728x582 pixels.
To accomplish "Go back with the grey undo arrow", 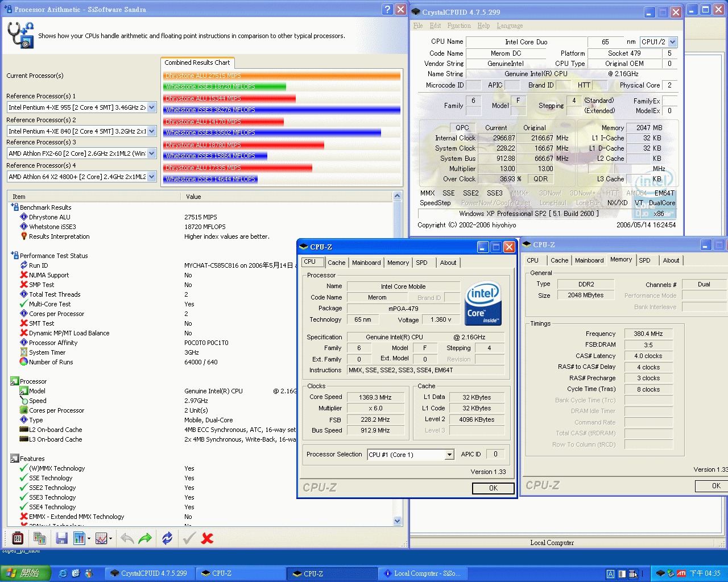I will (x=127, y=538).
